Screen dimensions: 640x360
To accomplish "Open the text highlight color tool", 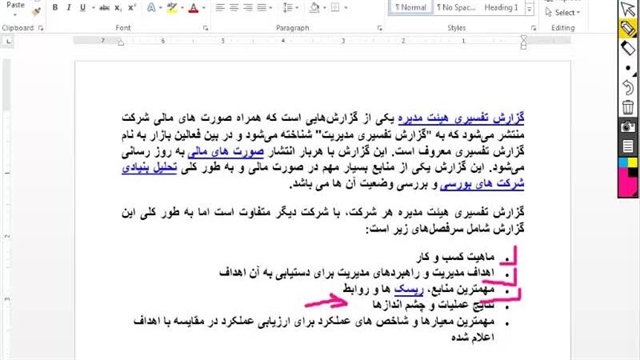I will click(172, 7).
